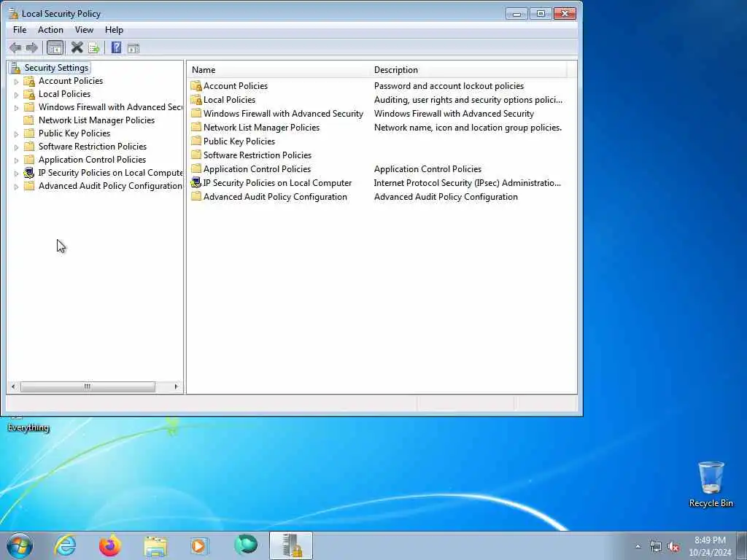Click the tree scrollbar left arrow

click(x=13, y=386)
